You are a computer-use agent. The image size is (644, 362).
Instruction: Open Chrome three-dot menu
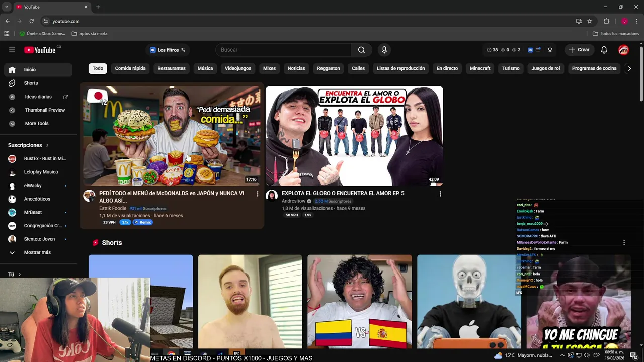point(636,21)
